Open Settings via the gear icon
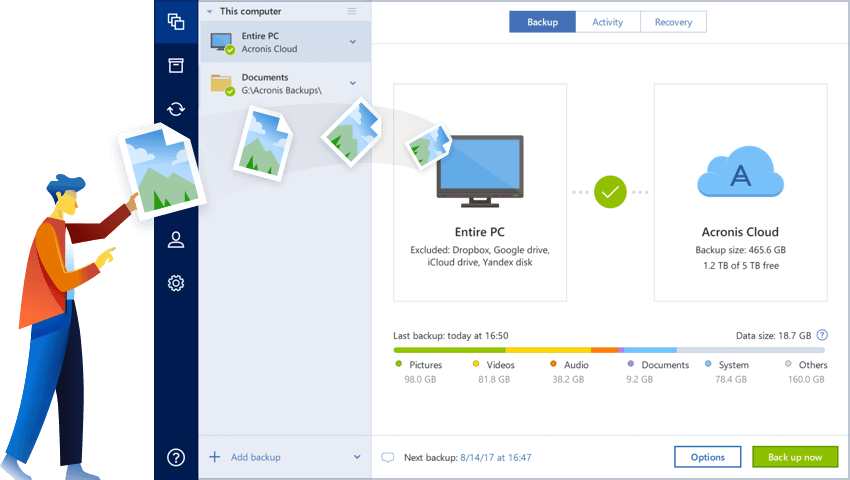The width and height of the screenshot is (850, 480). click(176, 283)
